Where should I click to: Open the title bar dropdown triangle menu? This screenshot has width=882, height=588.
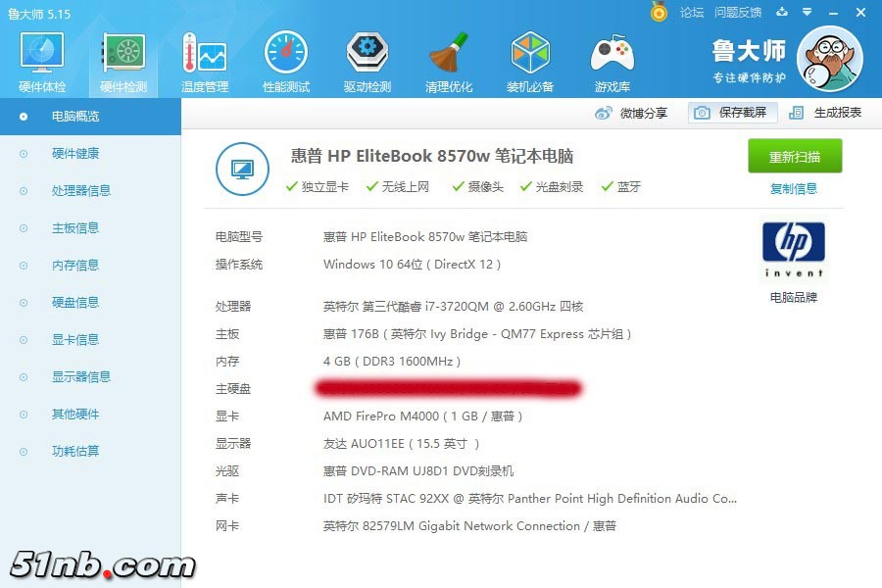[808, 12]
